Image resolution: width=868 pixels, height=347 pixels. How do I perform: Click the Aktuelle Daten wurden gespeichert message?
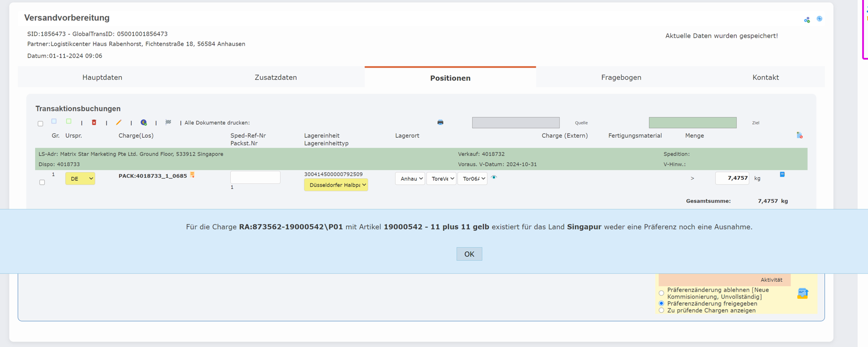point(721,36)
